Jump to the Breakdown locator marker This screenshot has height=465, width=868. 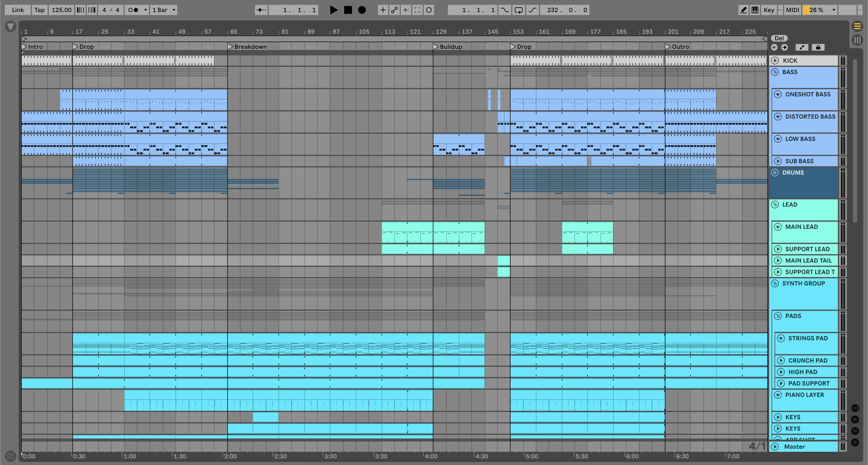231,46
